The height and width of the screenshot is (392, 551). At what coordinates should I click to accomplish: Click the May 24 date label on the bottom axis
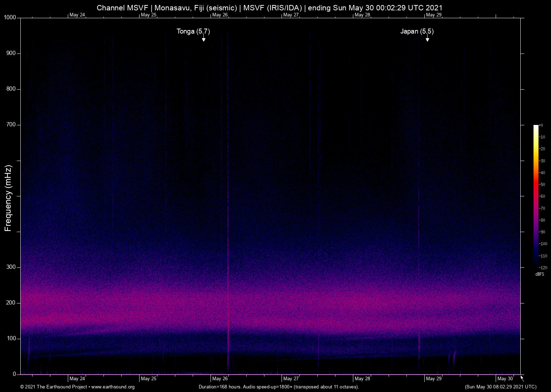[x=77, y=378]
